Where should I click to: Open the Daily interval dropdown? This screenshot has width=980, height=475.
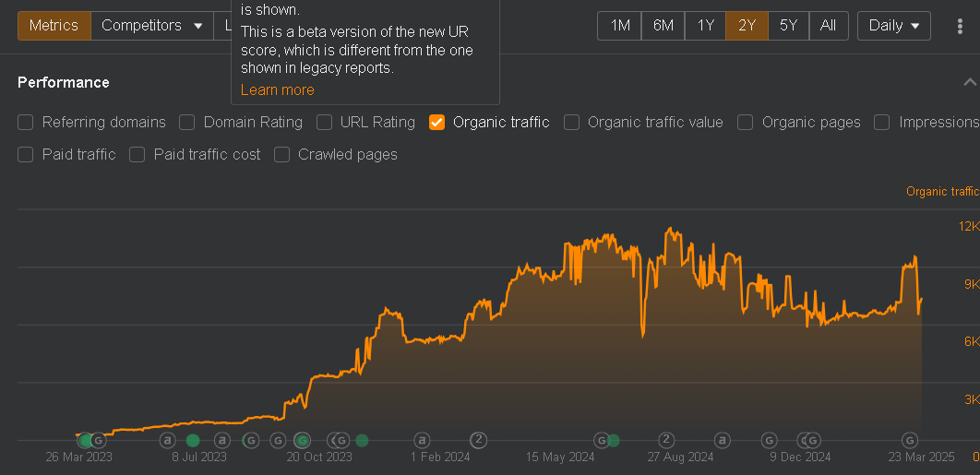coord(893,26)
